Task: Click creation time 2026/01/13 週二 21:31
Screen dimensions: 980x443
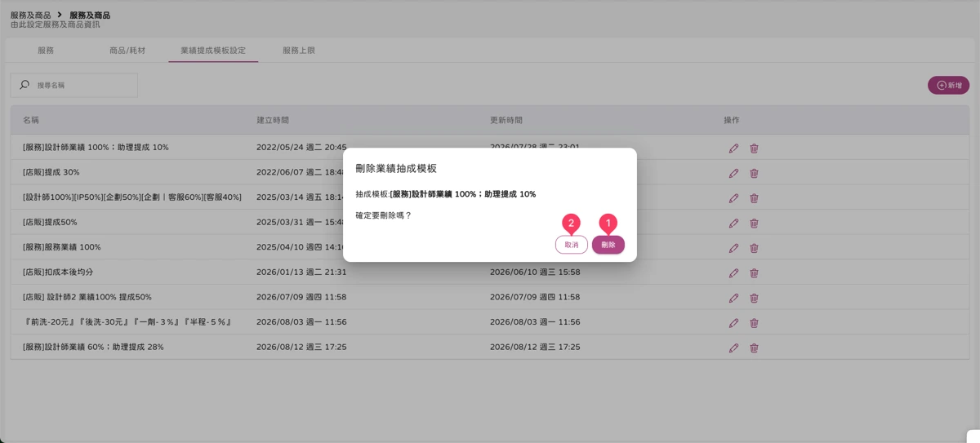Action: point(301,272)
